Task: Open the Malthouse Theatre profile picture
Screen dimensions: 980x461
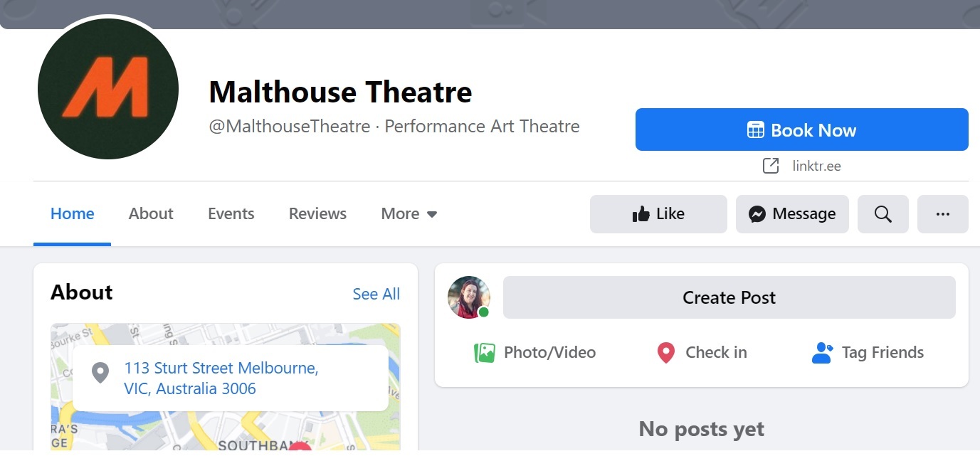Action: 108,89
